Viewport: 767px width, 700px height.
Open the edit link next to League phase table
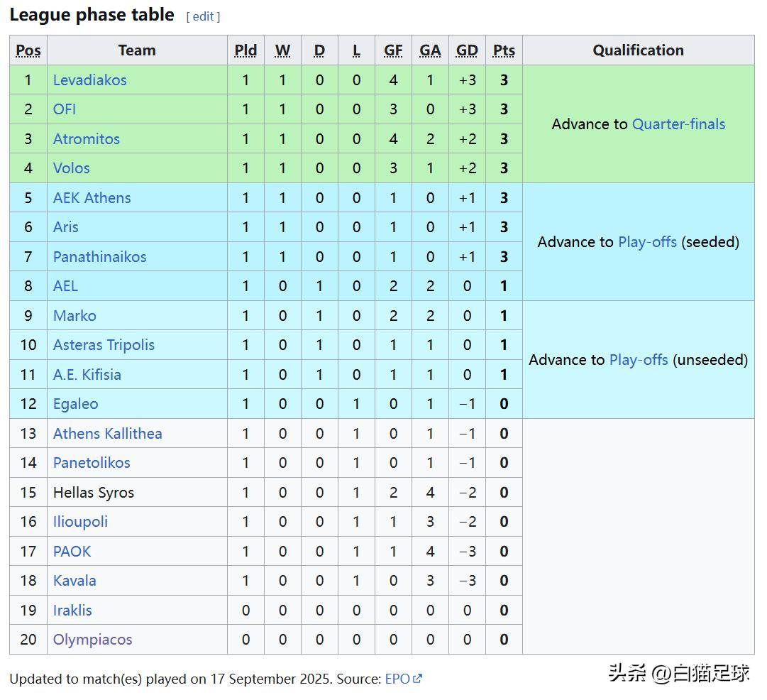click(x=203, y=16)
